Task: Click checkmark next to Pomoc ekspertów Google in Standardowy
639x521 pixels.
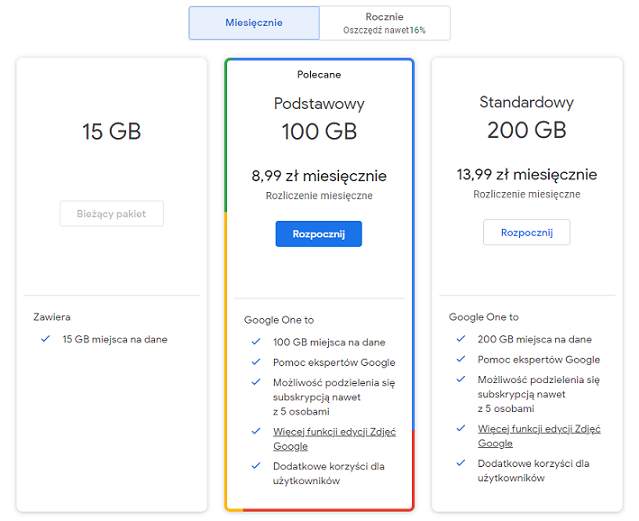Action: [460, 359]
